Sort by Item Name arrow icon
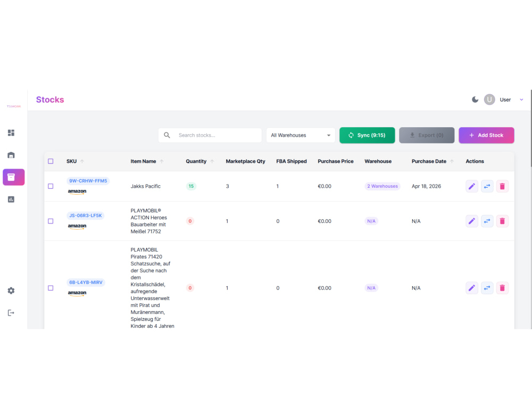This screenshot has width=532, height=399. point(162,161)
